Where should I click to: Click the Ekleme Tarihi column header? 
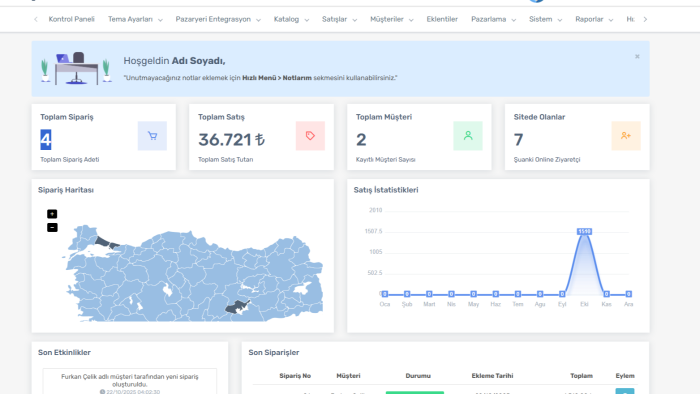coord(492,376)
